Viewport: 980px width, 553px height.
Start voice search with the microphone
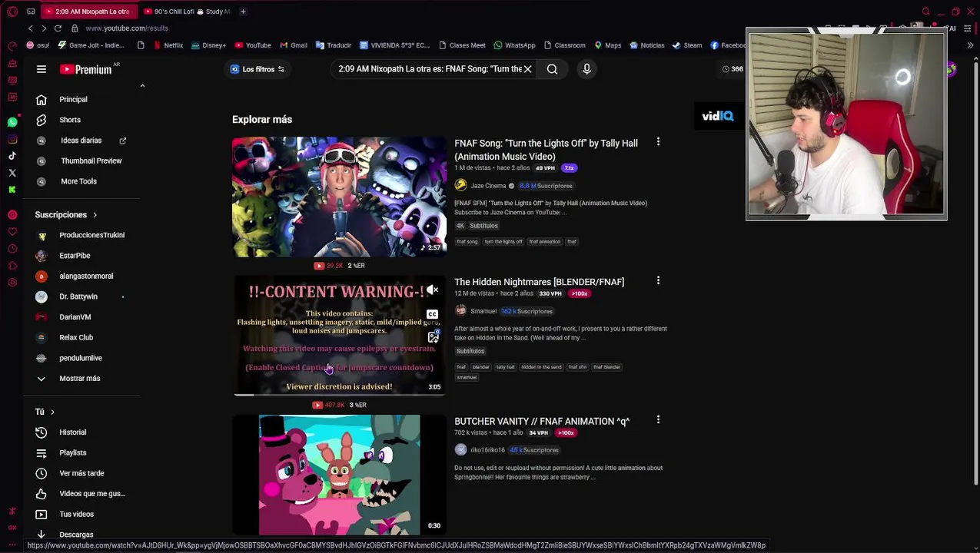point(586,69)
